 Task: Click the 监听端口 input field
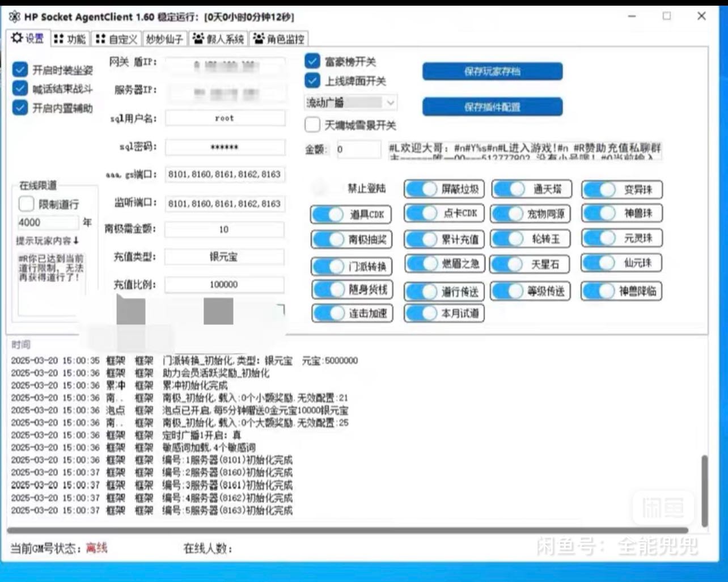click(225, 203)
